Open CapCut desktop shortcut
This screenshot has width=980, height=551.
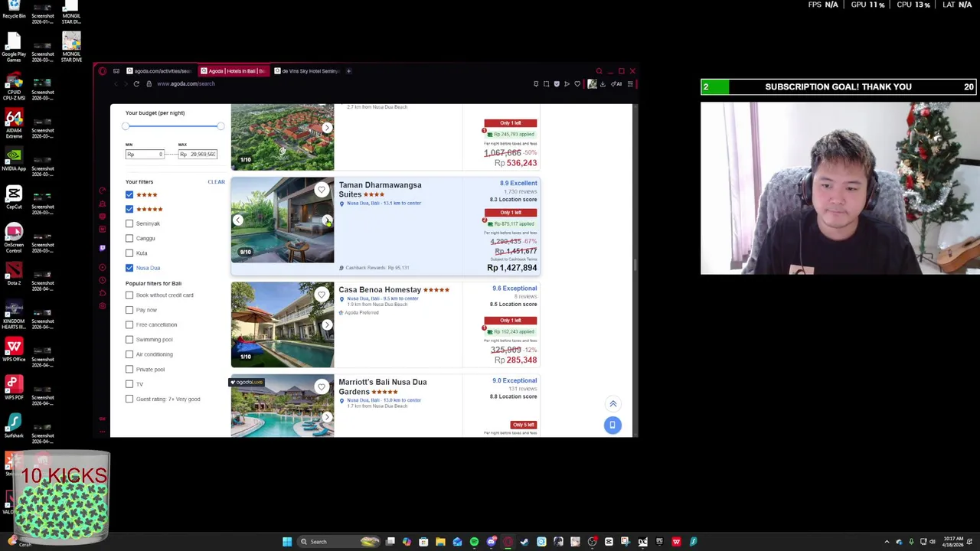click(x=14, y=197)
